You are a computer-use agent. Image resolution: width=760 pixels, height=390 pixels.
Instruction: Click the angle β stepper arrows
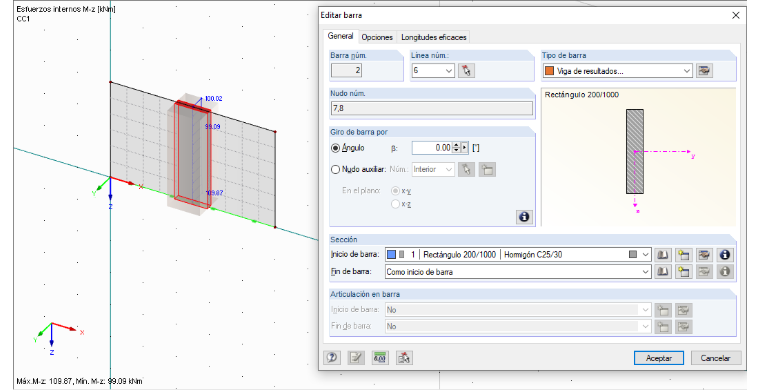point(456,148)
